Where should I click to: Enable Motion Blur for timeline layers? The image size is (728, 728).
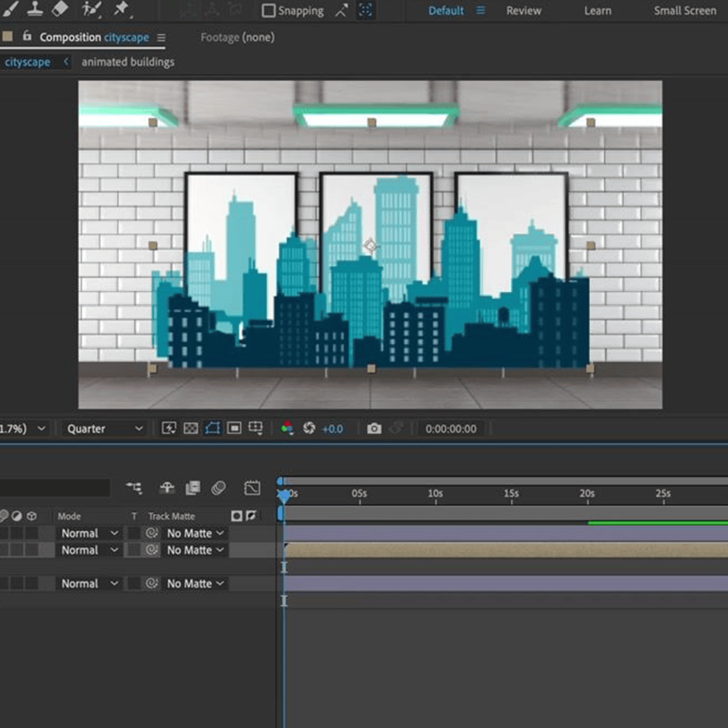tap(218, 488)
